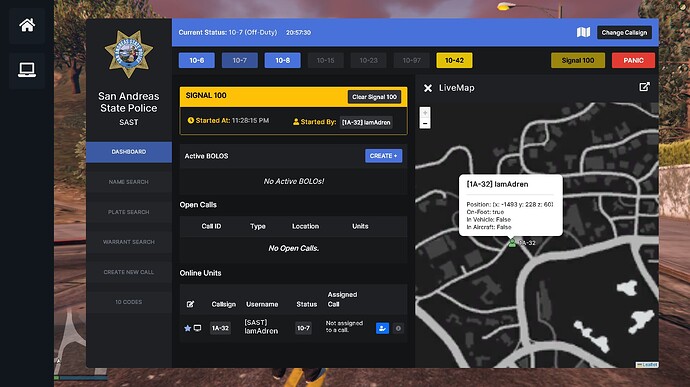Zoom in on the LiveMap
This screenshot has height=387, width=690.
pos(425,113)
